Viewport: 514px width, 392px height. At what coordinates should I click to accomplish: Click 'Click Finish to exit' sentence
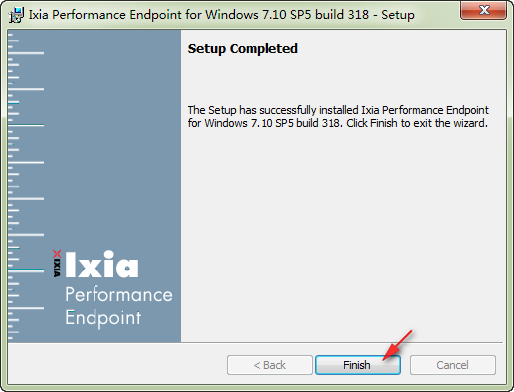pyautogui.click(x=417, y=123)
